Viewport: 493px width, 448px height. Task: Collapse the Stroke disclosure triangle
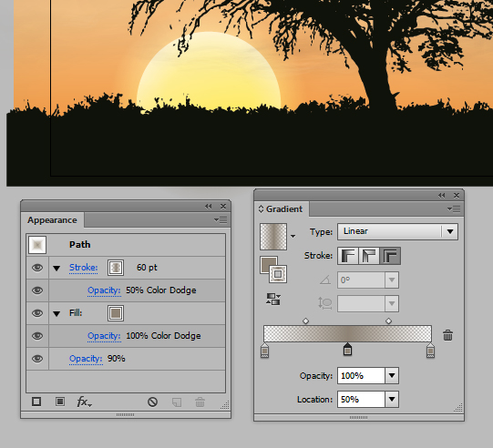coord(56,269)
